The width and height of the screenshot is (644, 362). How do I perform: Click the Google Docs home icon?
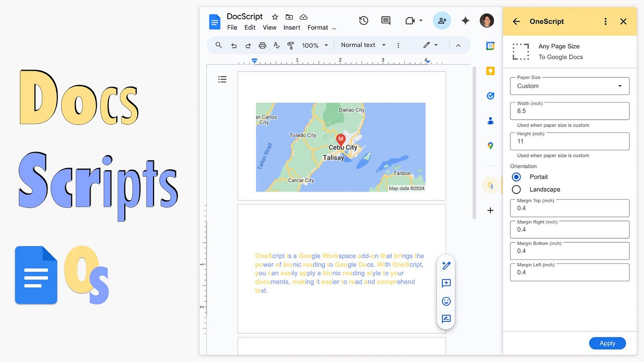point(215,21)
